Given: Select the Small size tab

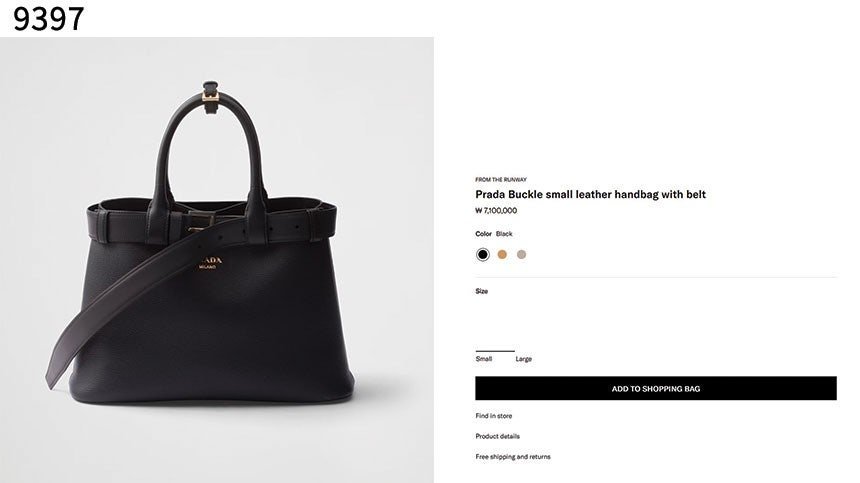Looking at the screenshot, I should point(484,358).
